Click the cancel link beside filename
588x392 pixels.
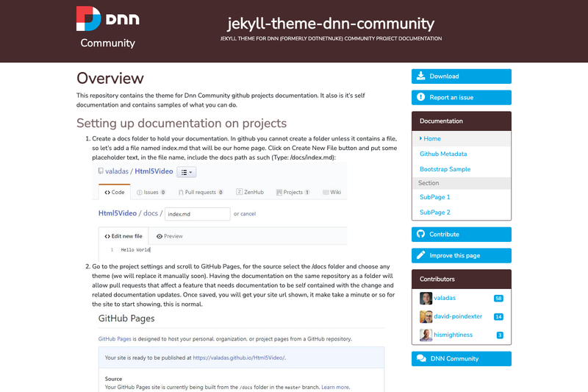tap(248, 214)
